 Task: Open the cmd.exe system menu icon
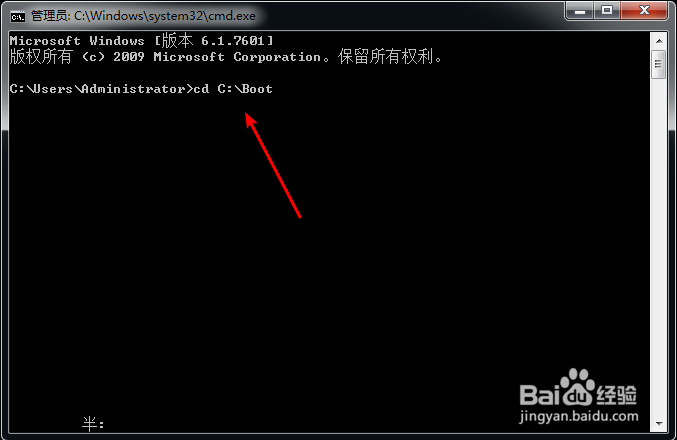(18, 16)
